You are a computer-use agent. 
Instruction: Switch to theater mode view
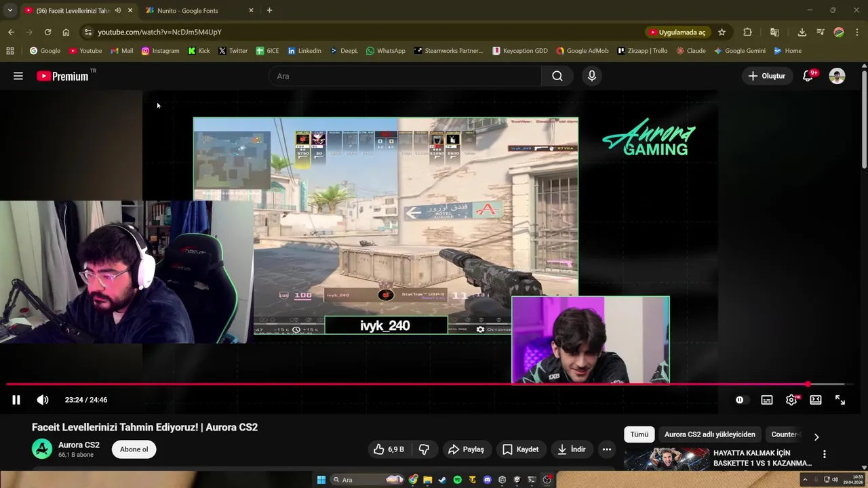pyautogui.click(x=816, y=400)
